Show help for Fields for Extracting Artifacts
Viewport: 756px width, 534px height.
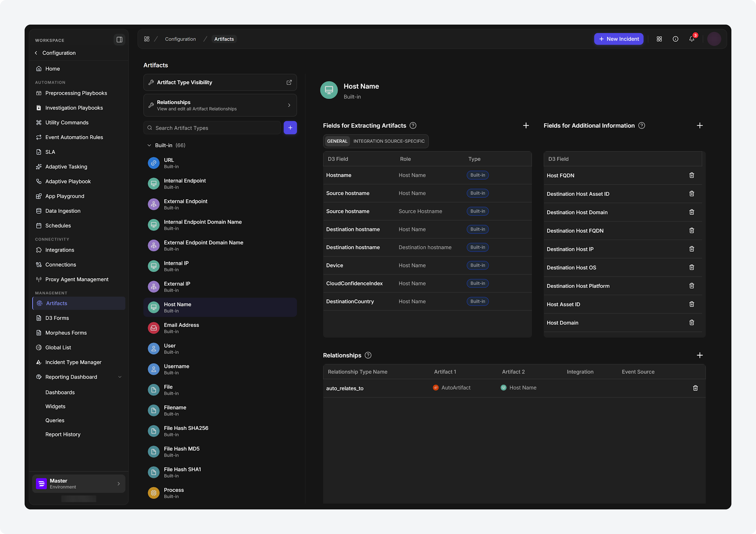413,125
